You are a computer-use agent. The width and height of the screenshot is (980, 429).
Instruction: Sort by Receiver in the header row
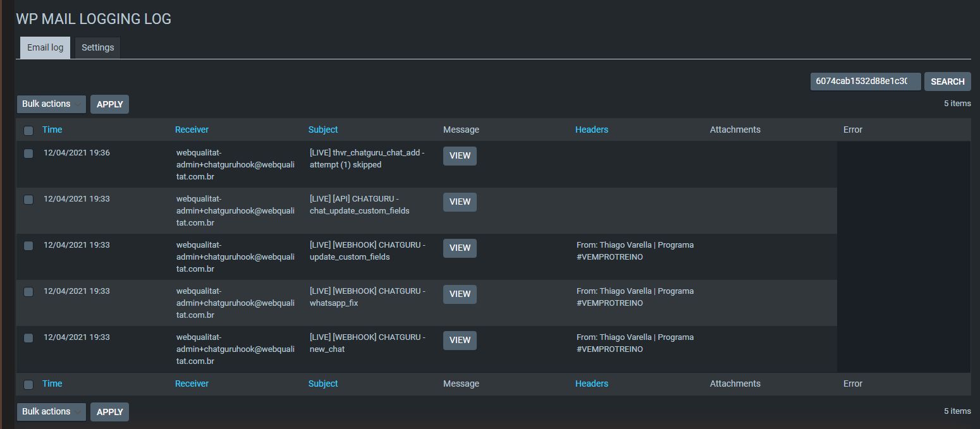click(192, 130)
